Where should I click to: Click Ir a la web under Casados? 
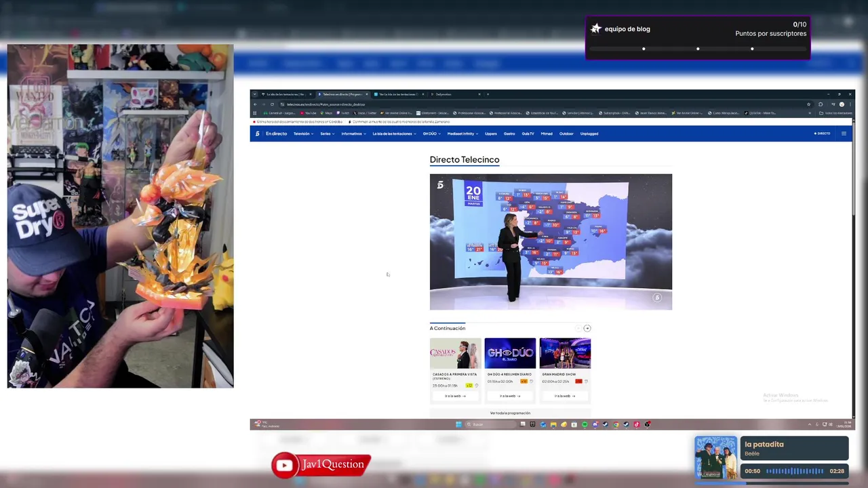[x=455, y=396]
